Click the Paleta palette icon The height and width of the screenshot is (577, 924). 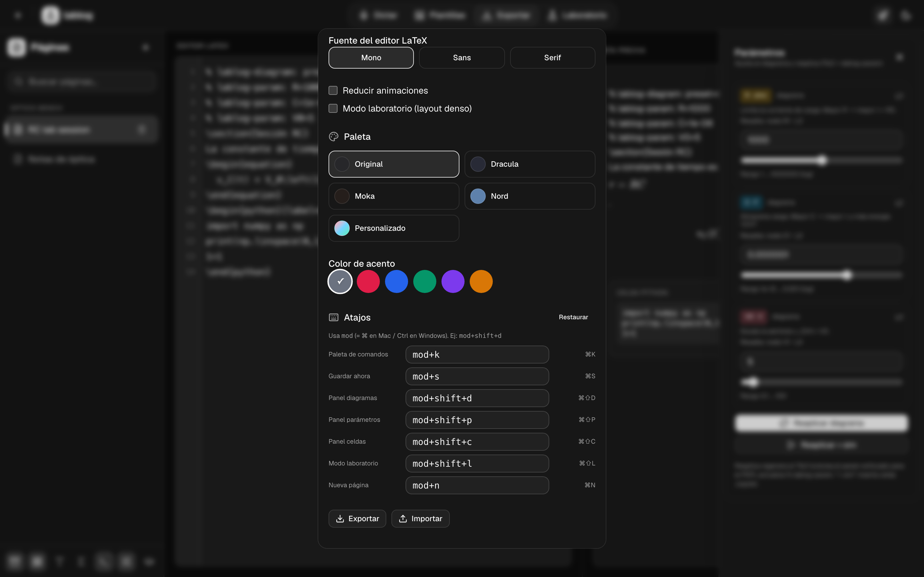333,137
